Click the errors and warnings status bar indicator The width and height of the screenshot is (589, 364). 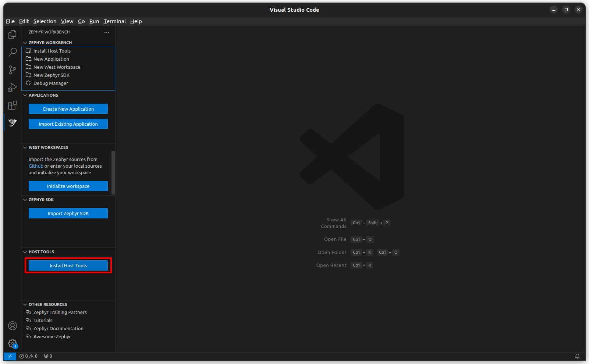point(28,356)
